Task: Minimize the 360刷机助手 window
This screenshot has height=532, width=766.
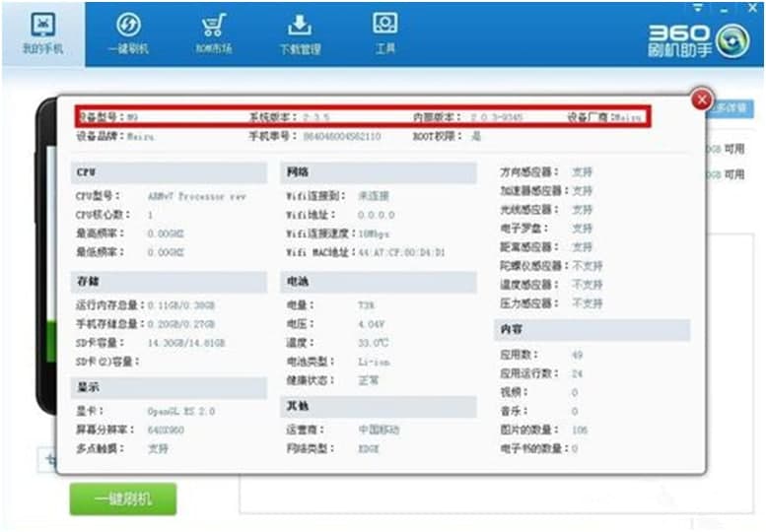Action: click(725, 10)
